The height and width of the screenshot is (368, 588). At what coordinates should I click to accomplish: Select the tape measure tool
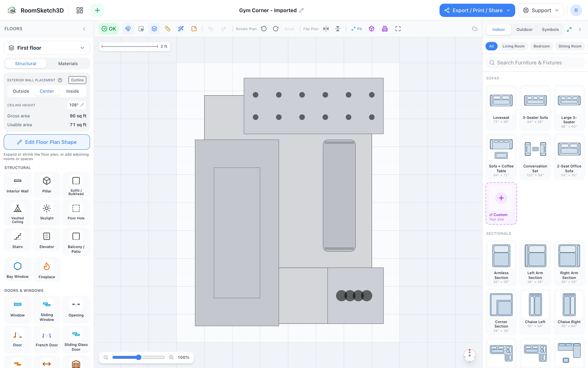click(x=167, y=29)
